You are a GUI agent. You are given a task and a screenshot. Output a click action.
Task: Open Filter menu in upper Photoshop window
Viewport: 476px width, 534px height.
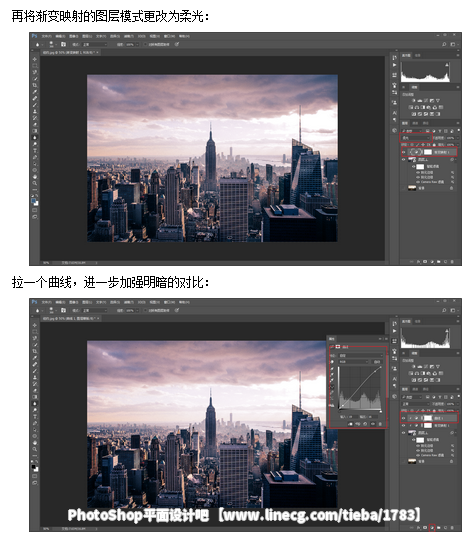click(x=128, y=36)
